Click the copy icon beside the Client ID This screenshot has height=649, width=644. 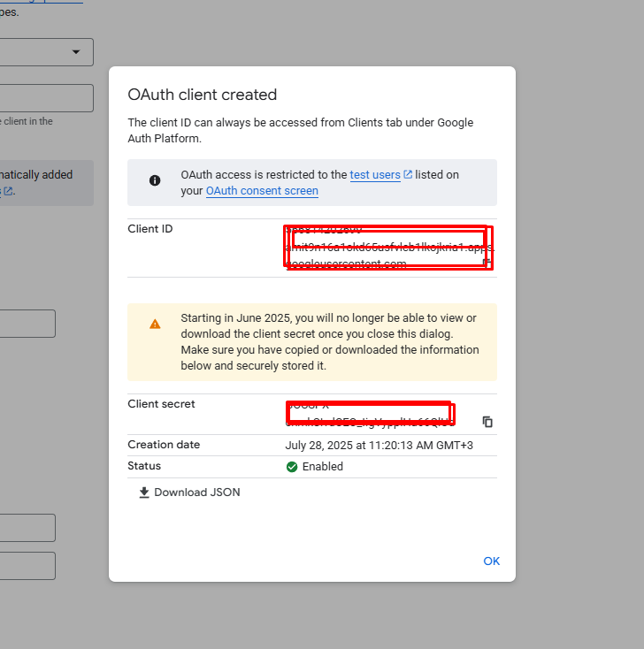[x=488, y=263]
